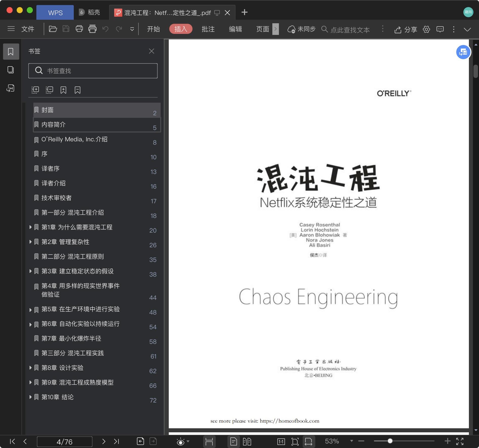The image size is (479, 448).
Task: Set zoom to actual size 1:1
Action: click(x=281, y=441)
